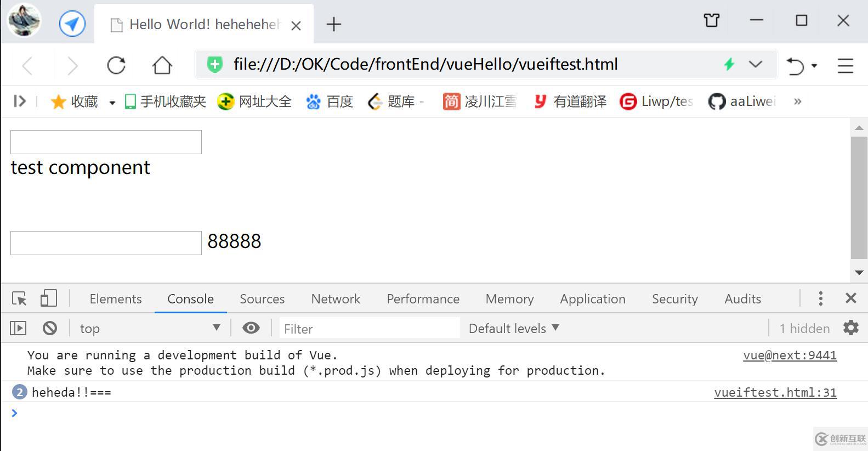Go back to previous page
This screenshot has height=451, width=868.
pos(28,66)
